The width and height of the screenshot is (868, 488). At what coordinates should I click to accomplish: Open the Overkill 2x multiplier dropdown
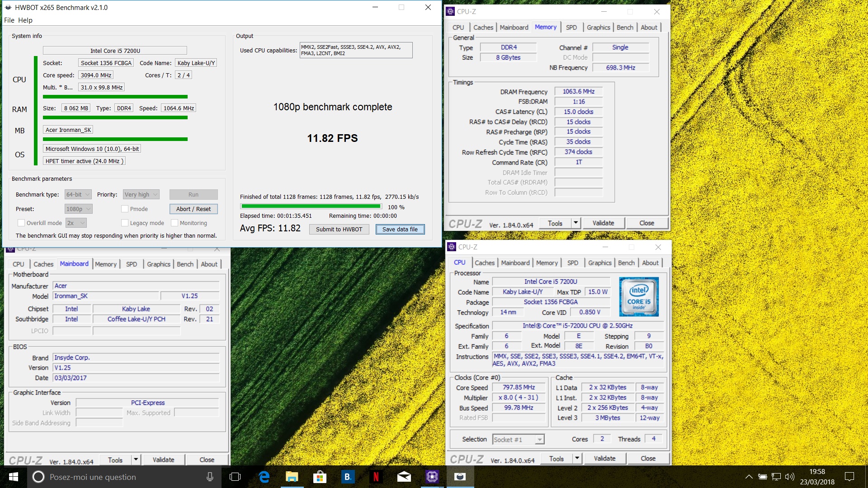click(x=76, y=223)
